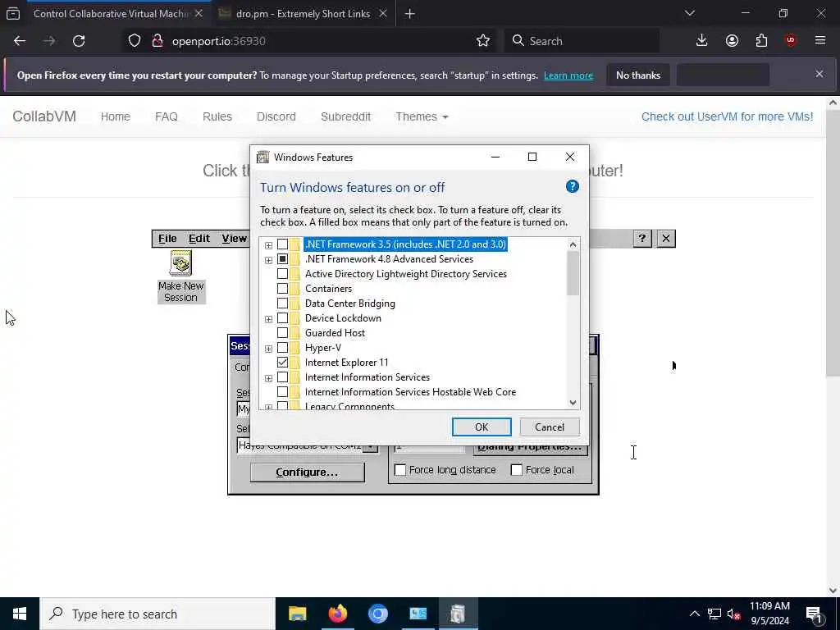Image resolution: width=840 pixels, height=630 pixels.
Task: Click the Firefox back arrow
Action: [20, 41]
